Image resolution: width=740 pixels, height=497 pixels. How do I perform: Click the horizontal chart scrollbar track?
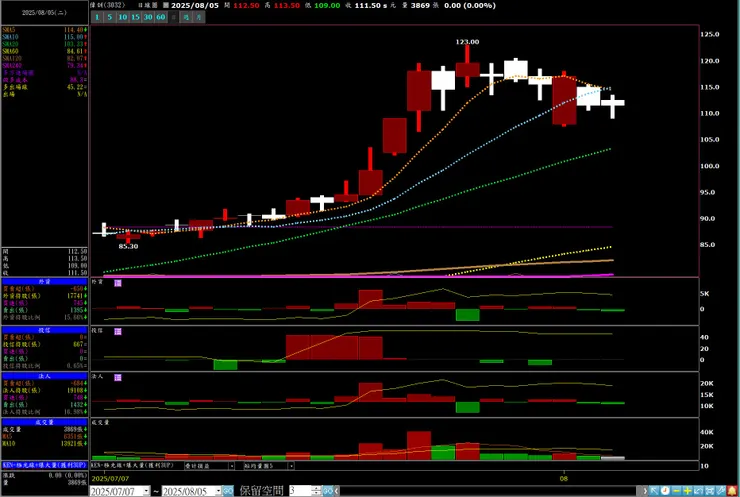point(491,491)
